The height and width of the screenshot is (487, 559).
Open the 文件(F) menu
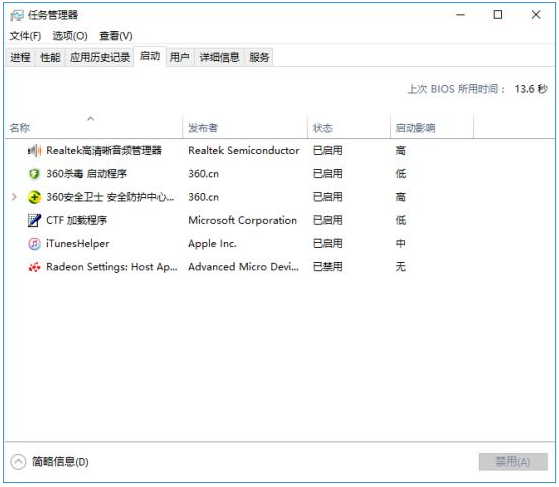[25, 36]
